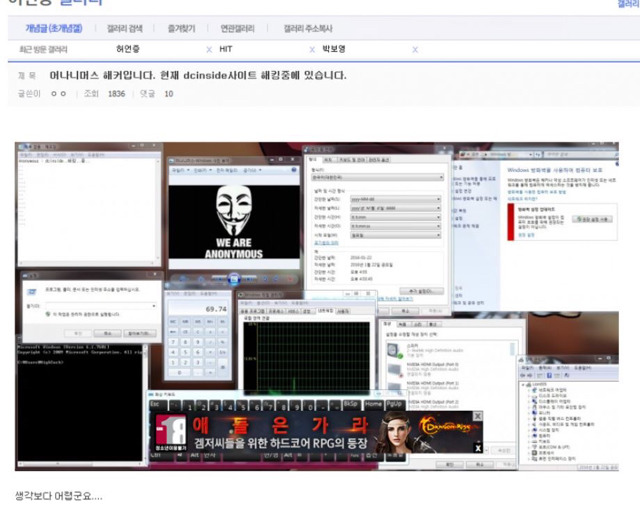This screenshot has height=527, width=640.
Task: Click BkSp key on on-screen keyboard
Action: (x=351, y=405)
